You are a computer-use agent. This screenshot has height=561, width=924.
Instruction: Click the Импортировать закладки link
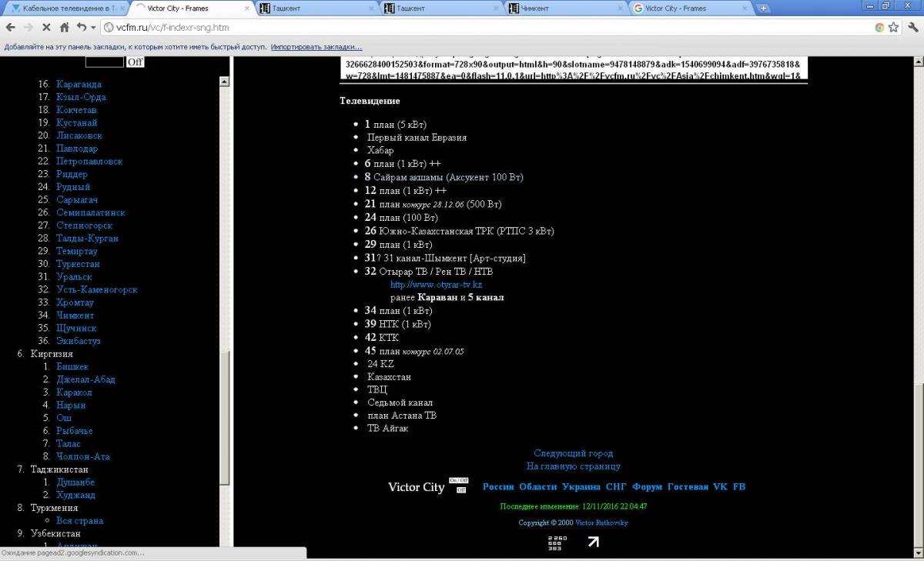(x=315, y=47)
